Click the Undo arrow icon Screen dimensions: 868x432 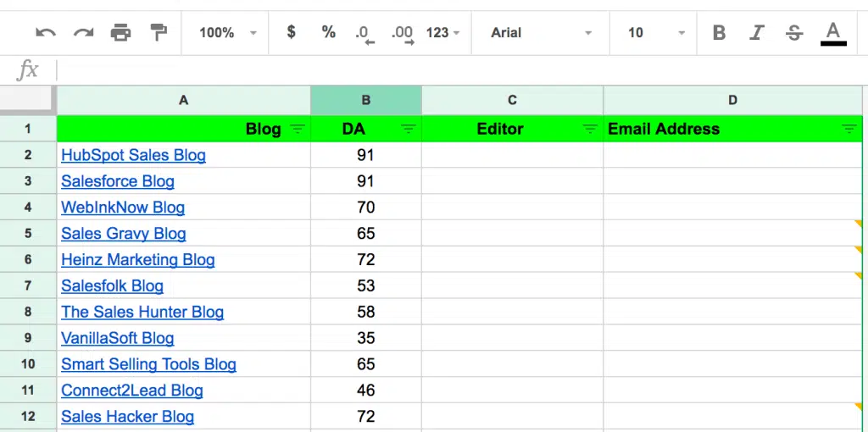coord(46,33)
